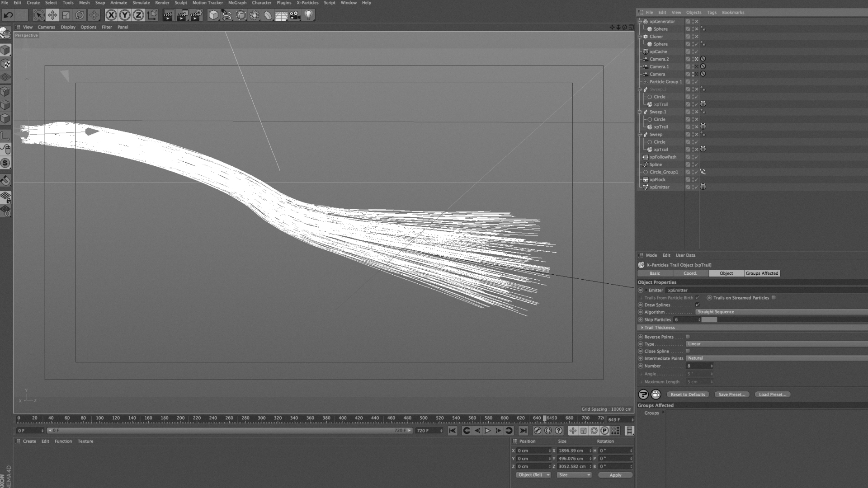Click Save Preset button
Viewport: 868px width, 488px height.
732,394
